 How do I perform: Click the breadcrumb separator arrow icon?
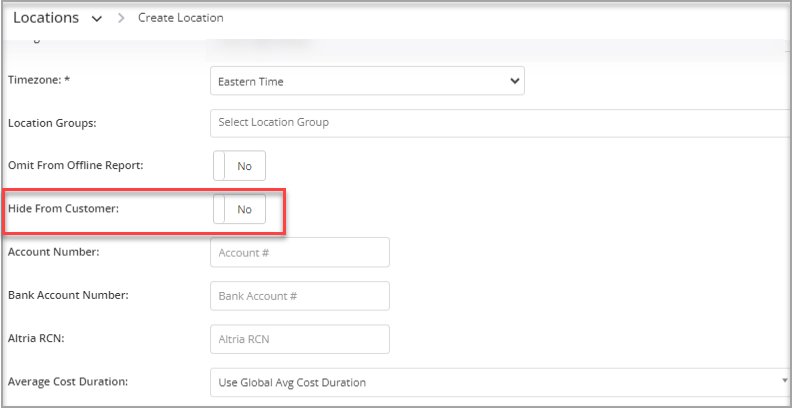click(121, 18)
